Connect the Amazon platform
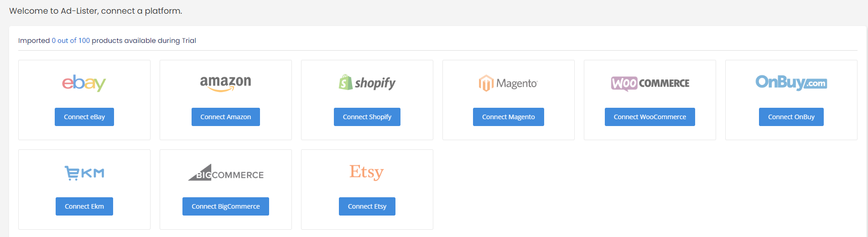This screenshot has width=868, height=237. coord(226,117)
